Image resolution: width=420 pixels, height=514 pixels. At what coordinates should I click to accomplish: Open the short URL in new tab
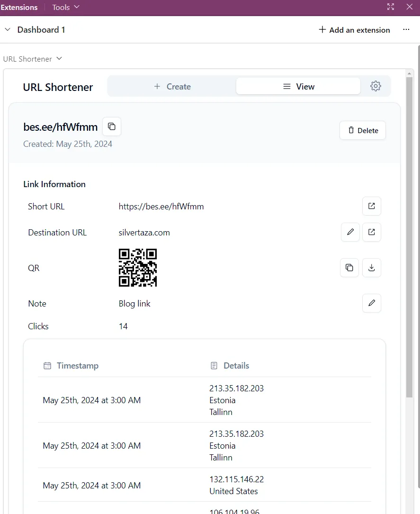pos(371,206)
